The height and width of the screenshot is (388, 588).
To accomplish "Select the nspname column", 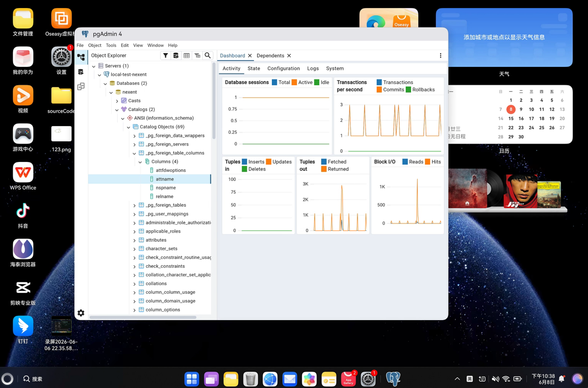I will coord(166,188).
